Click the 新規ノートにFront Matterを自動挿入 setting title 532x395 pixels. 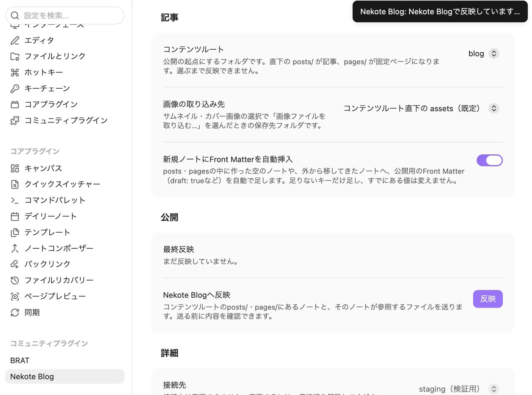tap(228, 159)
